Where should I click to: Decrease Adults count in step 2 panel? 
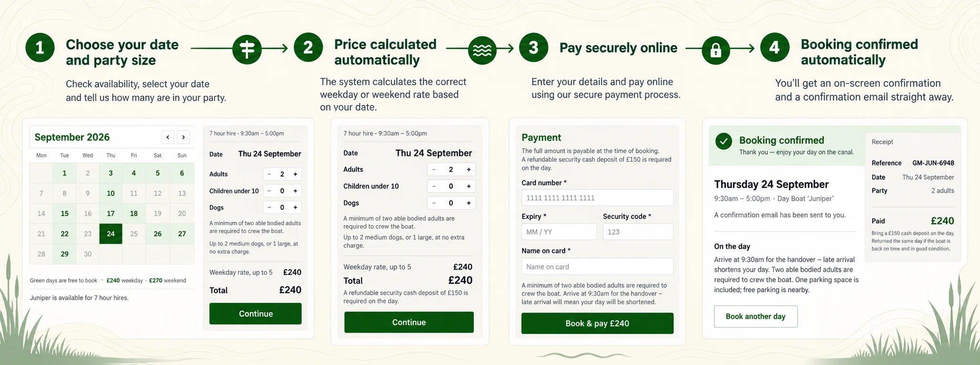pos(434,169)
